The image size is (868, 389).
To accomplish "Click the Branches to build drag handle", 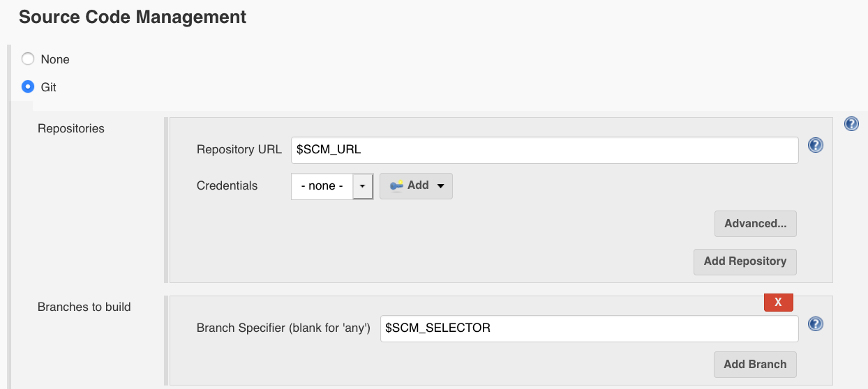I will pos(166,341).
